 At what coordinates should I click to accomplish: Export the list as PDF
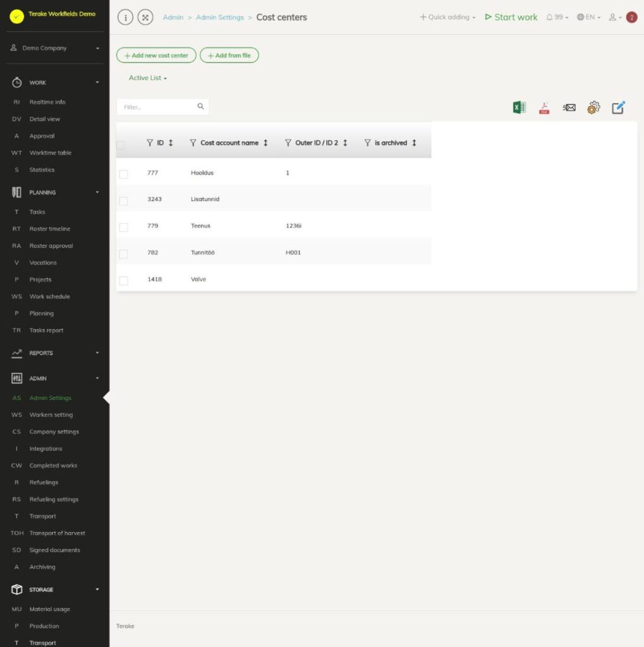coord(544,108)
